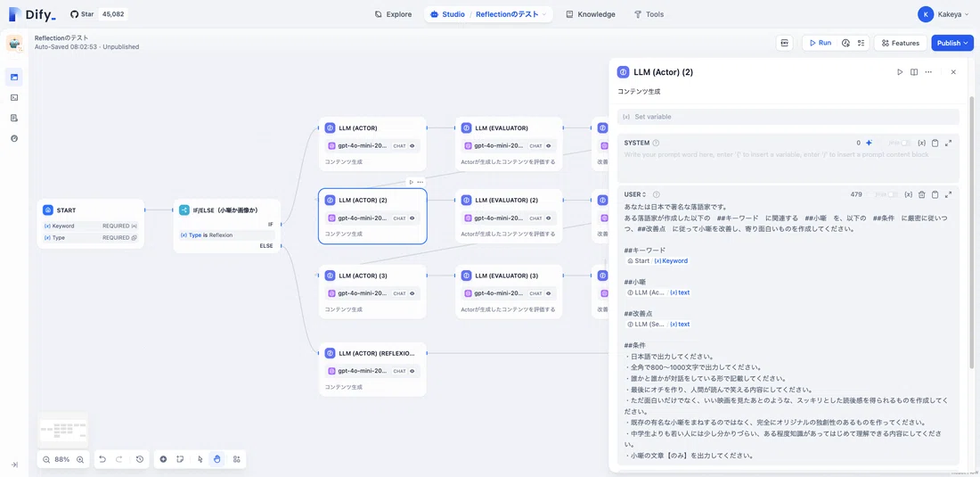Open more menu above LLM (ACTOR) (2) node
Image resolution: width=980 pixels, height=477 pixels.
click(420, 182)
